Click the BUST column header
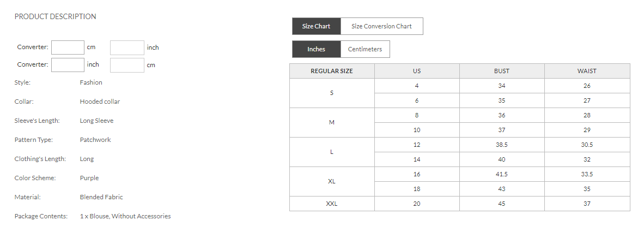The height and width of the screenshot is (232, 644). coord(502,71)
